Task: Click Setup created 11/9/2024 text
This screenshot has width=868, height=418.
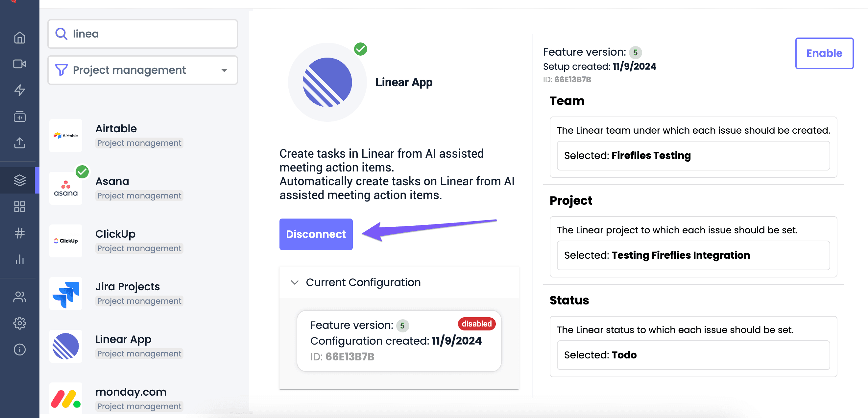Action: pos(599,66)
